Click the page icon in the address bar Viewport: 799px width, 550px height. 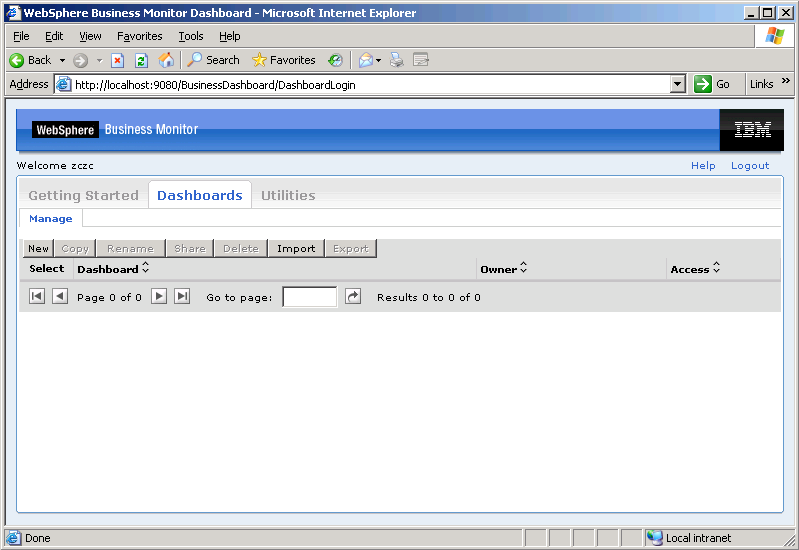pos(63,84)
